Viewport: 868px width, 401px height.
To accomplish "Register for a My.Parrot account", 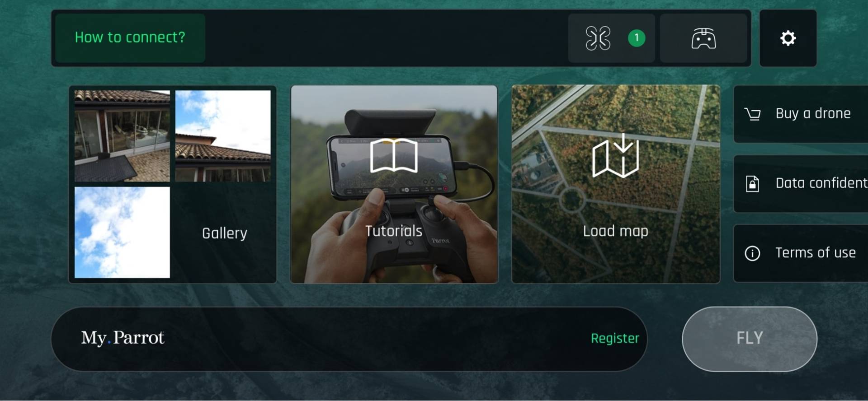I will [615, 338].
